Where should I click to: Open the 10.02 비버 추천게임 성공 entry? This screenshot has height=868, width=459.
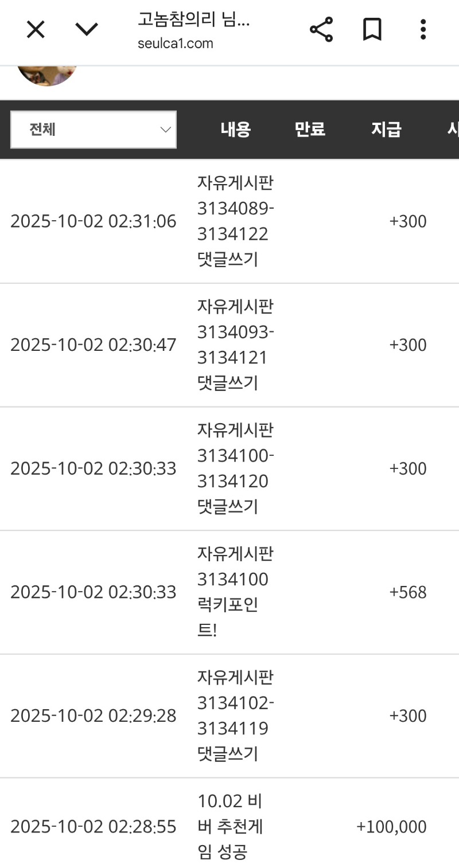point(229,827)
